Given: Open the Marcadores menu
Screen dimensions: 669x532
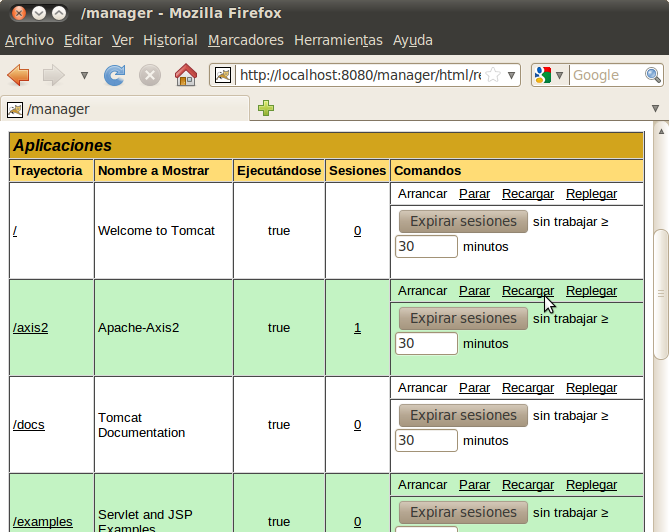Looking at the screenshot, I should (246, 40).
